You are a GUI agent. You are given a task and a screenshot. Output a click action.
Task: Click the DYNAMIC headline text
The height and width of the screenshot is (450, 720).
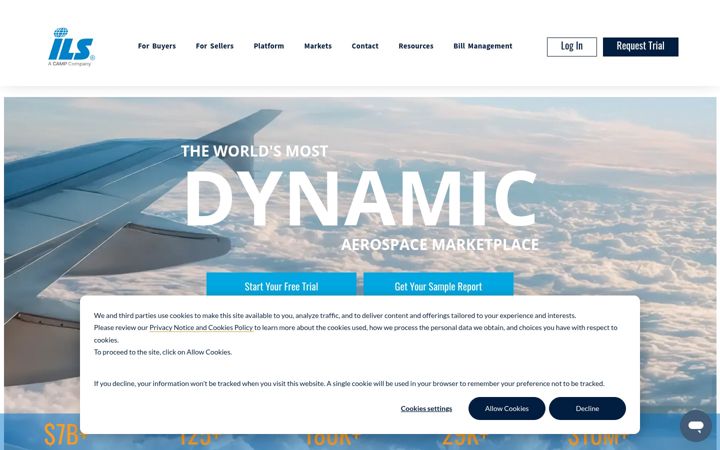360,198
